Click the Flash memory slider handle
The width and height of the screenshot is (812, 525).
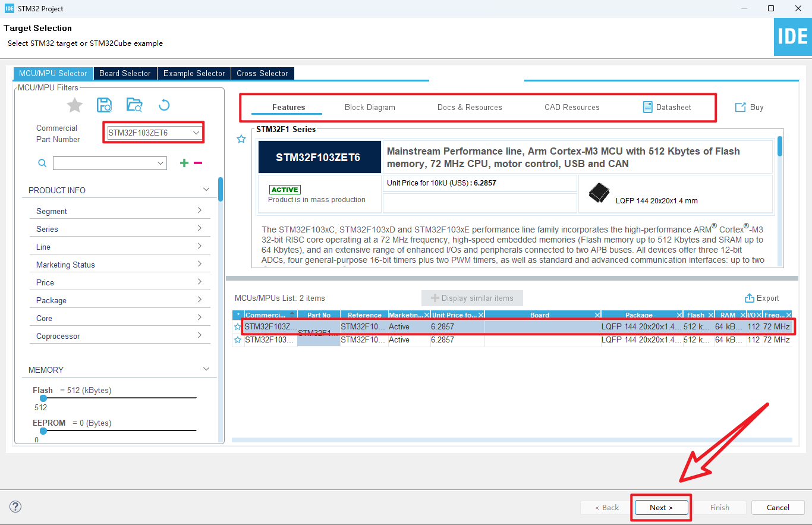(43, 398)
